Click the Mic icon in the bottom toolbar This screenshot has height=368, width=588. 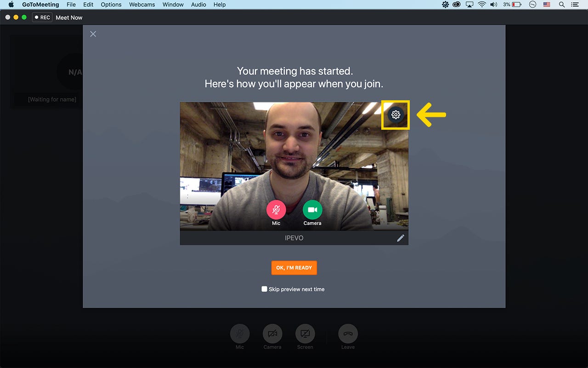239,333
